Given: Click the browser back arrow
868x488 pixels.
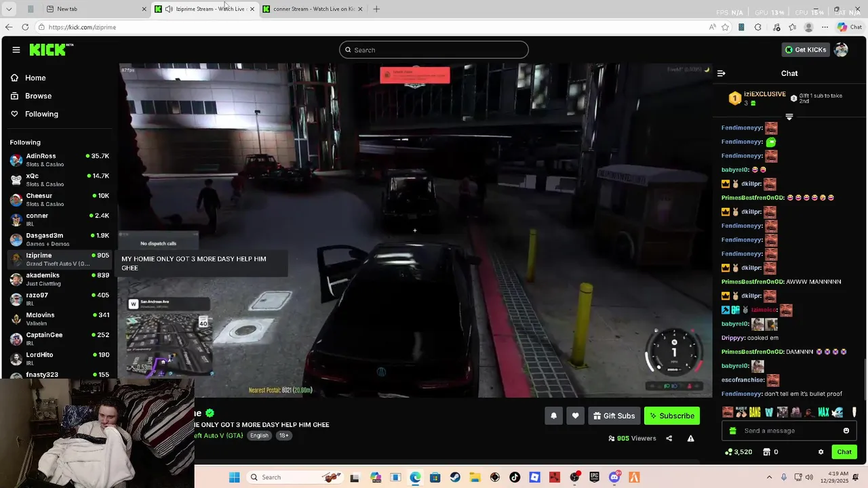Looking at the screenshot, I should [x=8, y=27].
